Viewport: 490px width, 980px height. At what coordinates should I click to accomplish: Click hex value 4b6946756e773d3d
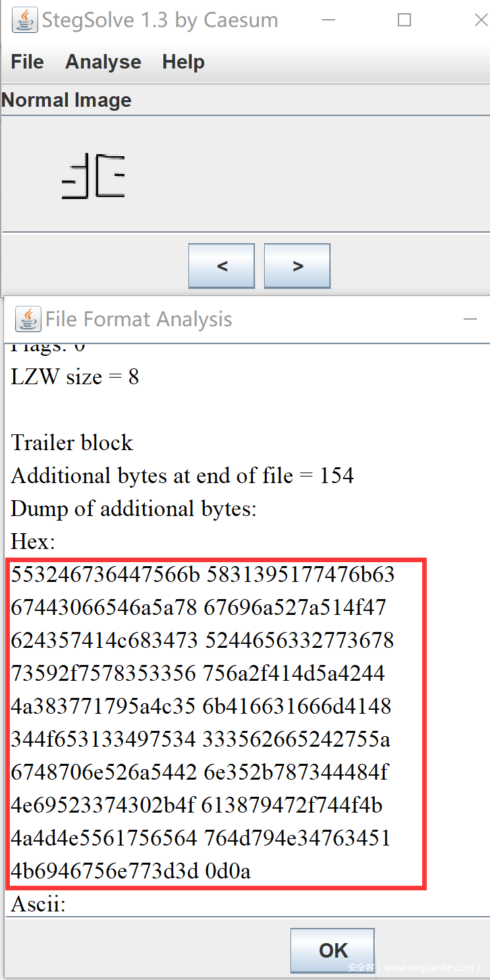pos(105,871)
